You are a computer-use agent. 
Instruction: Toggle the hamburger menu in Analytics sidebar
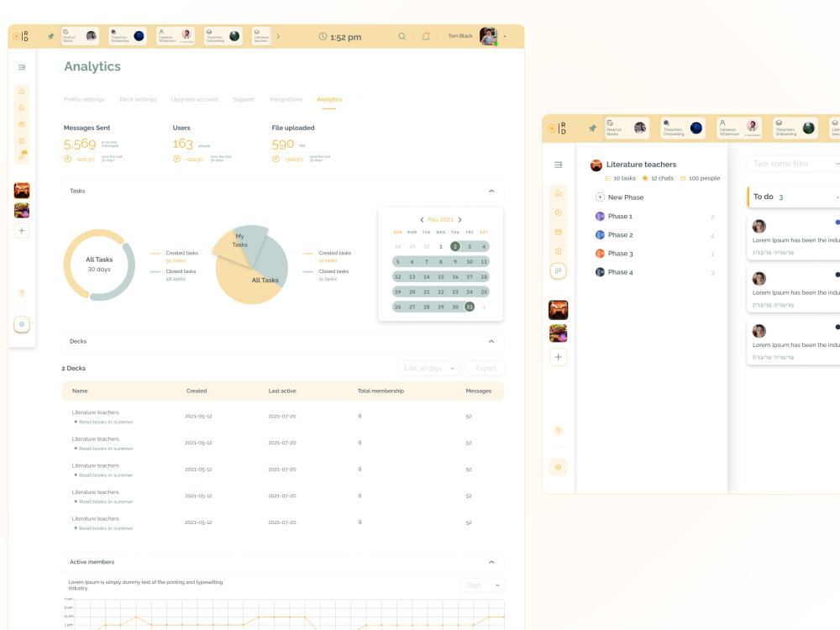pos(22,67)
